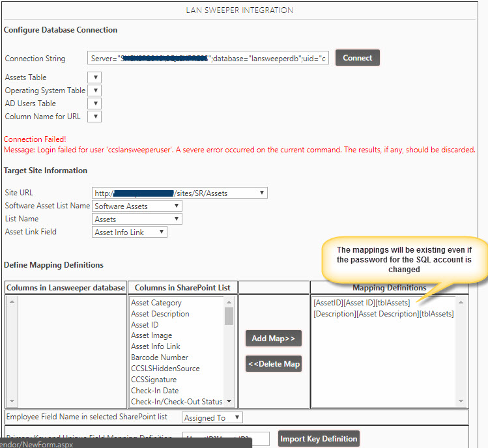The height and width of the screenshot is (448, 488).
Task: Select the [AssetID][Asset ID][tblAssets] mapping
Action: pyautogui.click(x=362, y=303)
